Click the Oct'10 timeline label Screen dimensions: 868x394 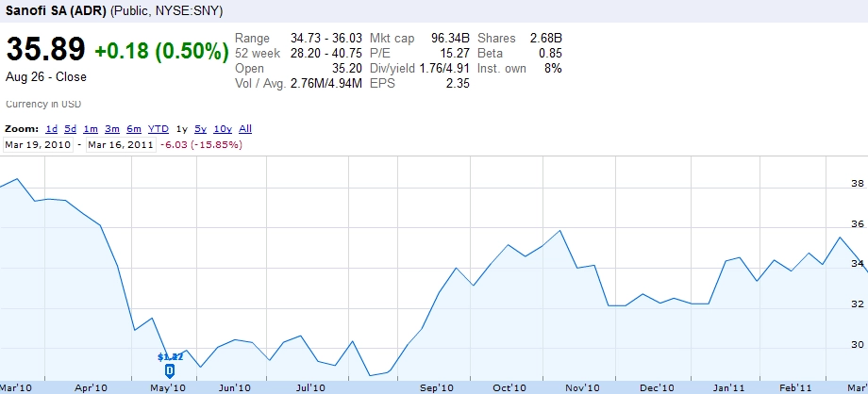coord(509,387)
